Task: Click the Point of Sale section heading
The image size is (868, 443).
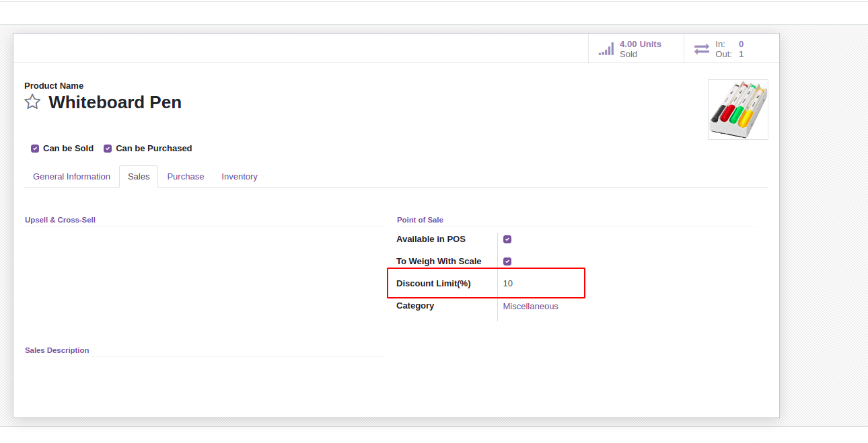Action: click(420, 220)
